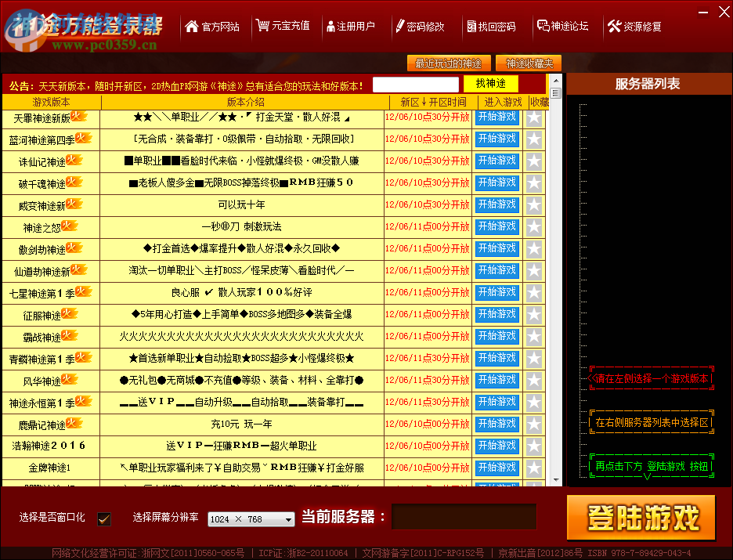Click the big 登陆游戏 button

click(641, 518)
